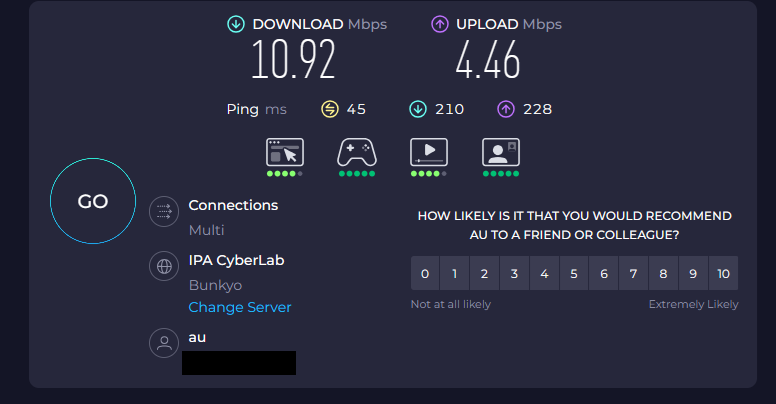Viewport: 776px width, 404px height.
Task: Choose score 7 for recommending au
Action: tap(633, 273)
